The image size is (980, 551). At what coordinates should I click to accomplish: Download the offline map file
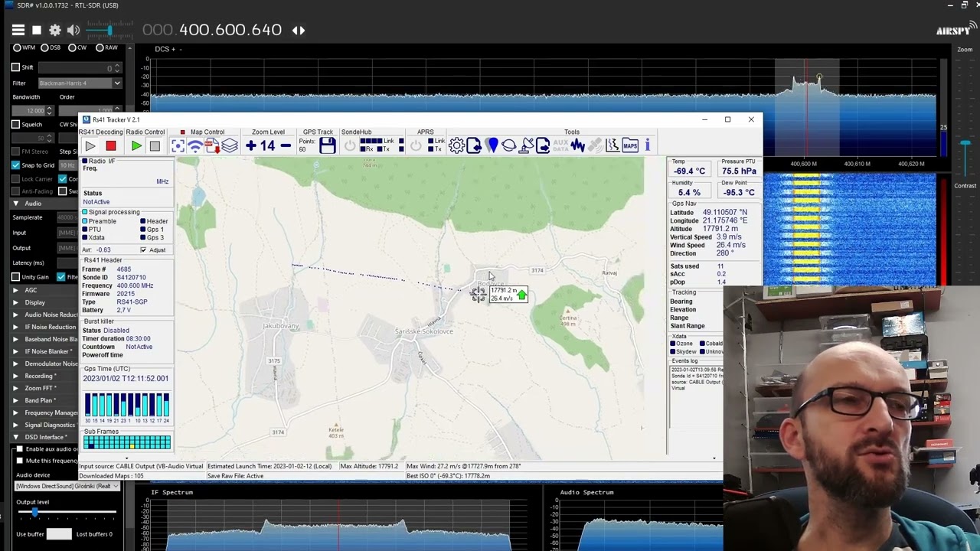[x=212, y=145]
